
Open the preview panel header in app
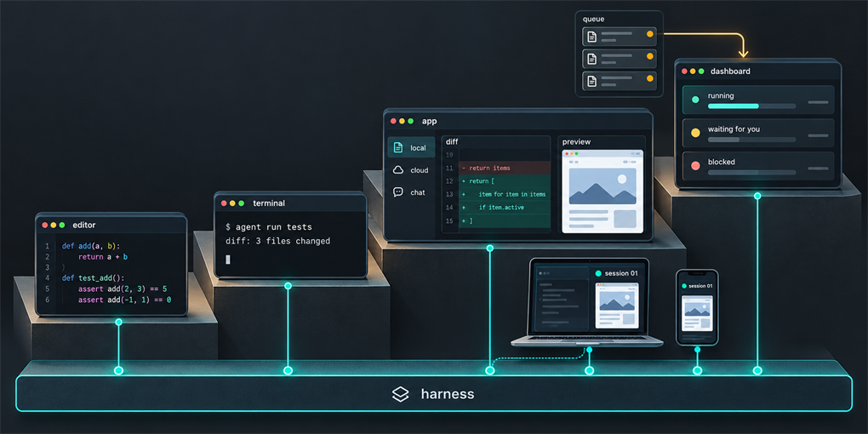tap(576, 142)
